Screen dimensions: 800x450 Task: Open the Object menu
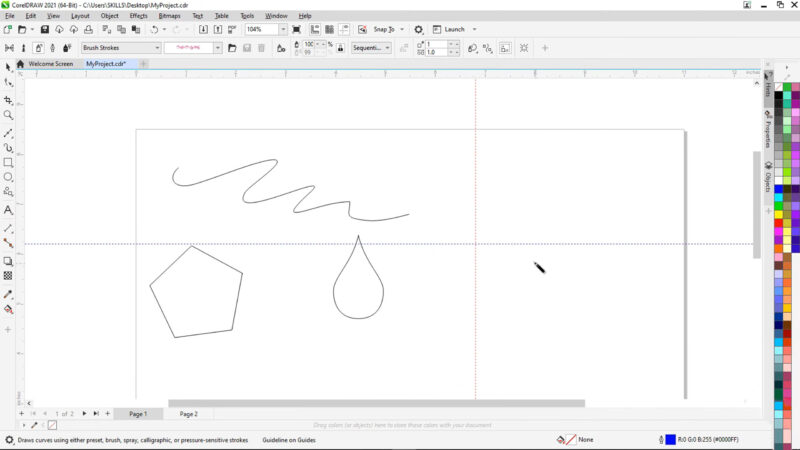(109, 16)
